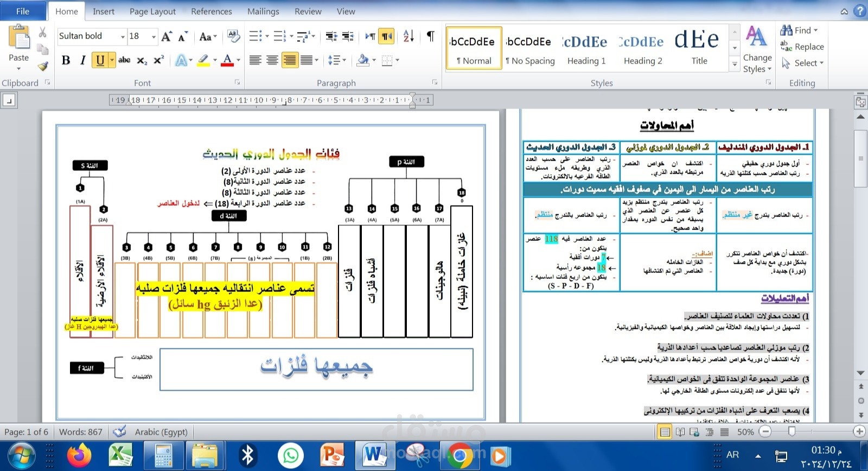
Task: Apply strikethrough formatting
Action: (x=124, y=60)
